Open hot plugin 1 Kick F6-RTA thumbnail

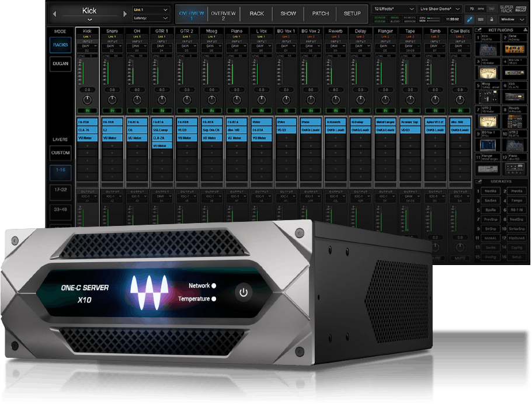(x=488, y=50)
